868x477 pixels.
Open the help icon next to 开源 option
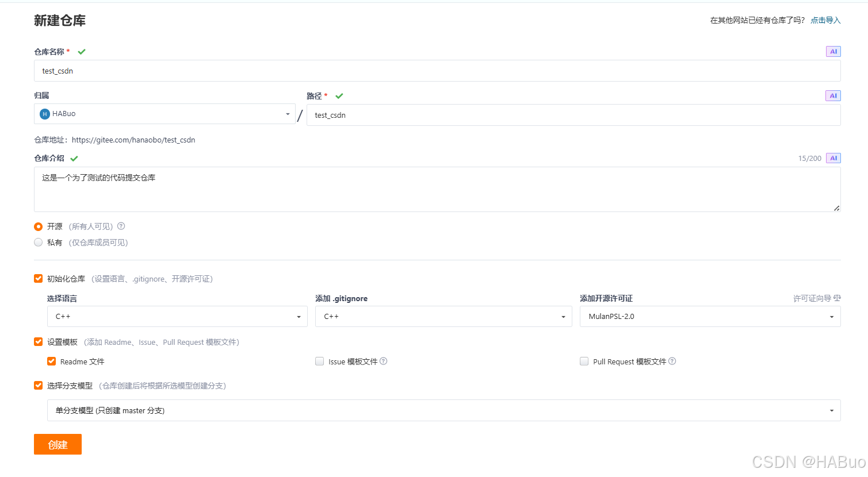121,226
